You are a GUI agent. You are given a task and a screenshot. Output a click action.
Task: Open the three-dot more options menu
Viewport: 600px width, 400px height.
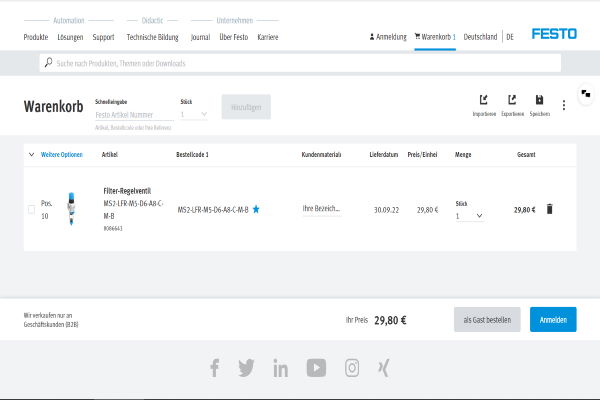[564, 105]
